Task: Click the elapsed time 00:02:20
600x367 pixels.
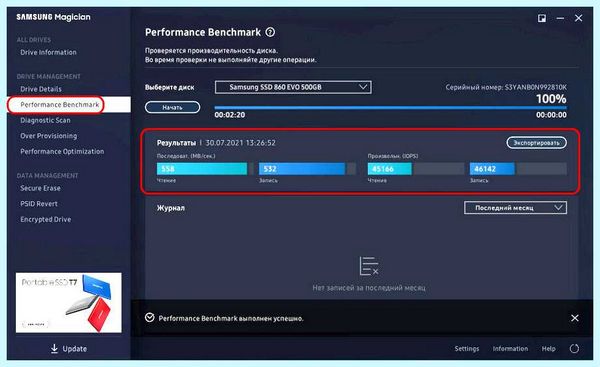Action: point(230,115)
